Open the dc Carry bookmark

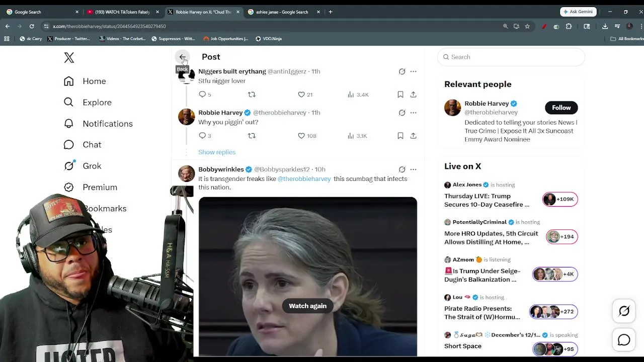click(x=31, y=39)
